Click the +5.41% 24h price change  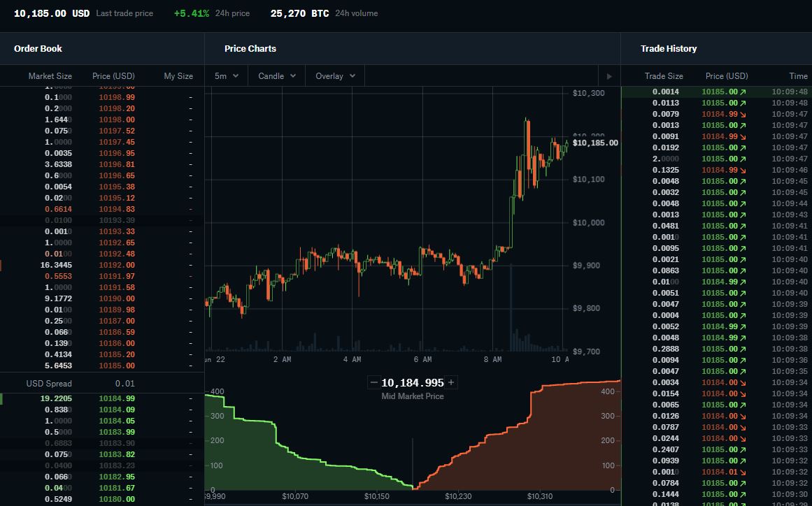tap(191, 13)
